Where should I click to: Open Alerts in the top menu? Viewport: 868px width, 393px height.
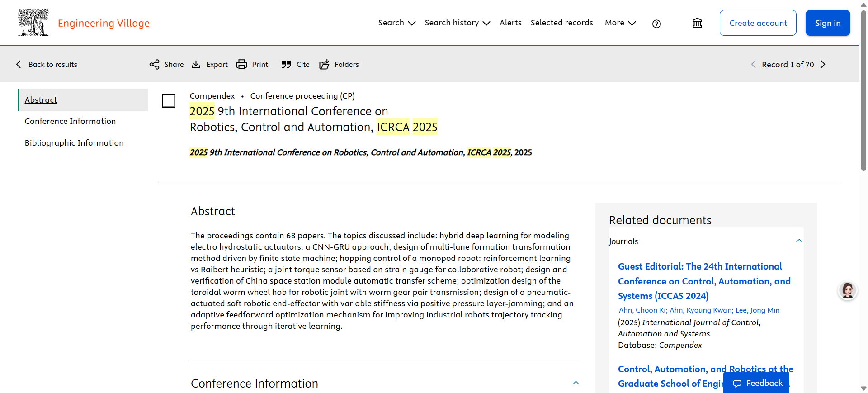pos(510,23)
